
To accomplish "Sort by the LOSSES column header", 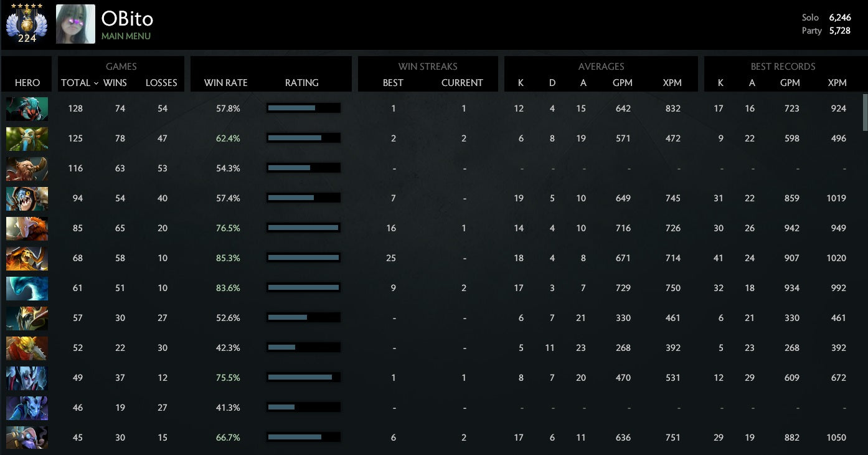I will point(161,83).
